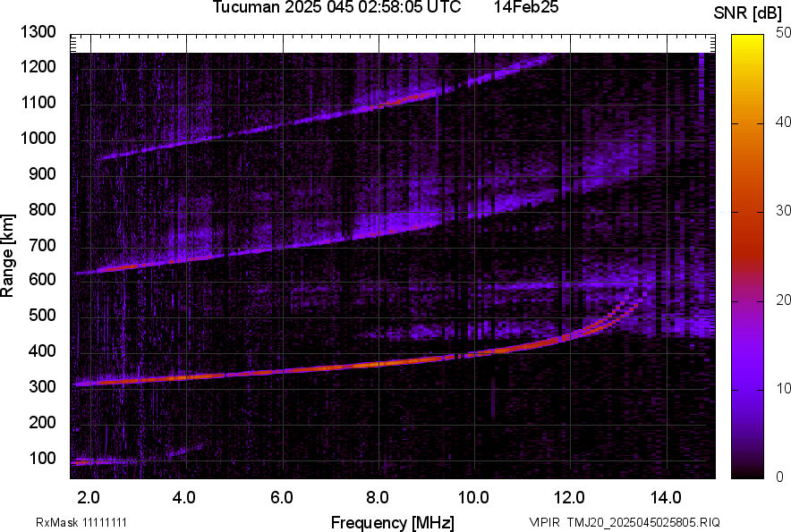Viewport: 791px width, 532px height.
Task: Click the range tick label "100"
Action: click(42, 459)
